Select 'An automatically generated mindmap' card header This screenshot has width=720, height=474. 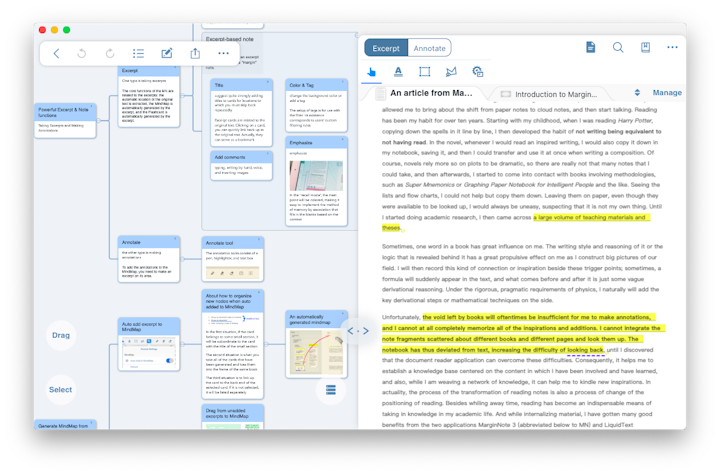tap(316, 319)
